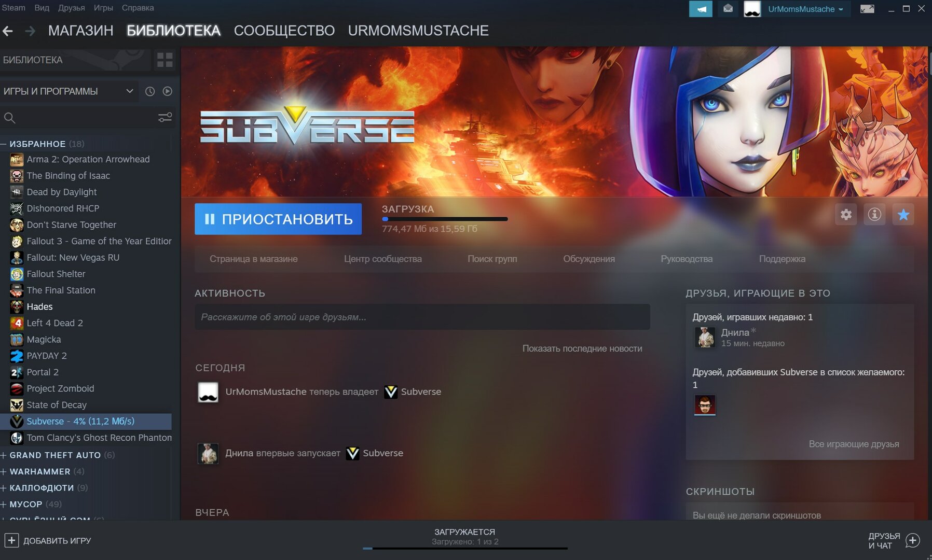The width and height of the screenshot is (932, 560).
Task: Expand the КАЛЛОФДЮТИ category
Action: 4,488
